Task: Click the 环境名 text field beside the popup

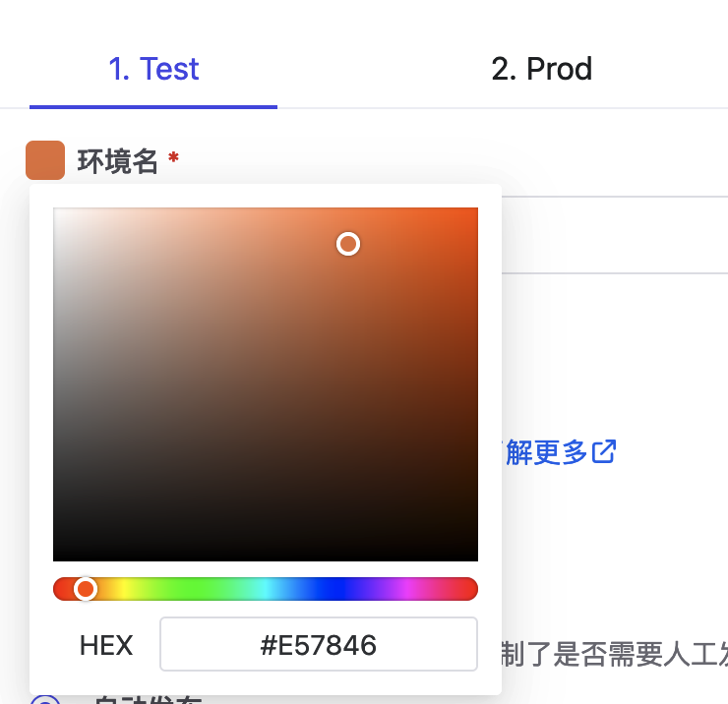Action: point(610,236)
